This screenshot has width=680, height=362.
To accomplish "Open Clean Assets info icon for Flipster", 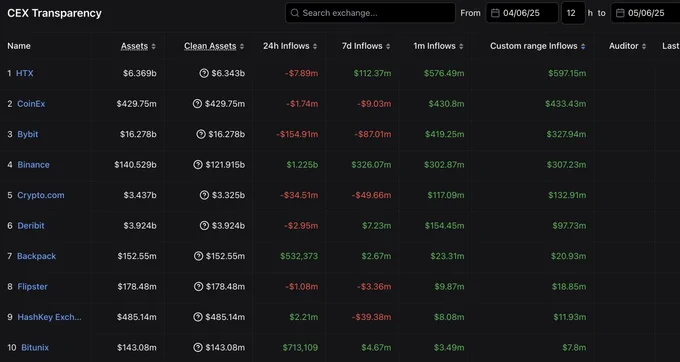I will pos(198,287).
